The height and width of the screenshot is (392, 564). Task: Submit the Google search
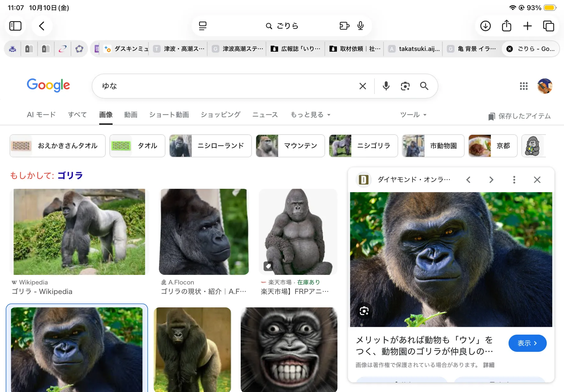click(x=424, y=86)
